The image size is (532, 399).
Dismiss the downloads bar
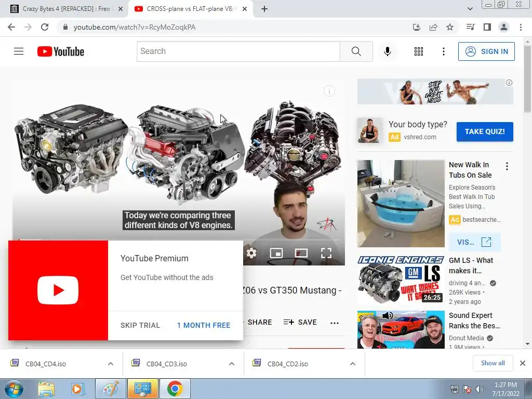point(523,363)
